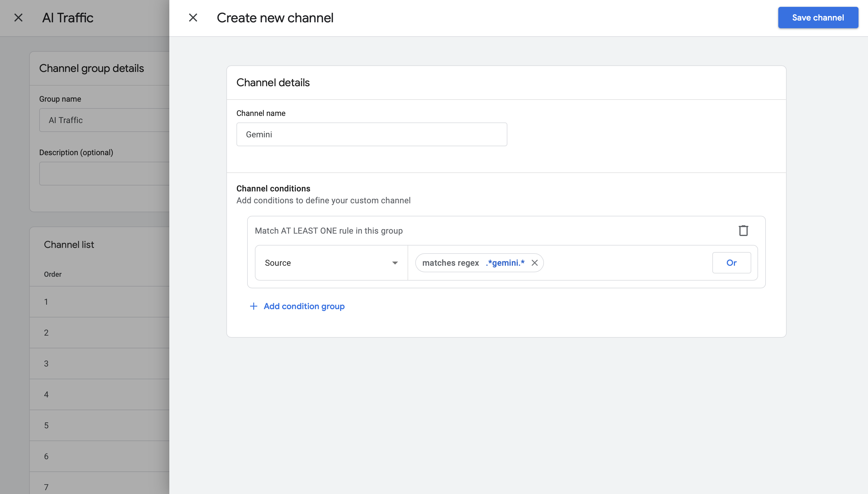Image resolution: width=868 pixels, height=494 pixels.
Task: Edit the Channel name field containing Gemini
Action: coord(372,134)
